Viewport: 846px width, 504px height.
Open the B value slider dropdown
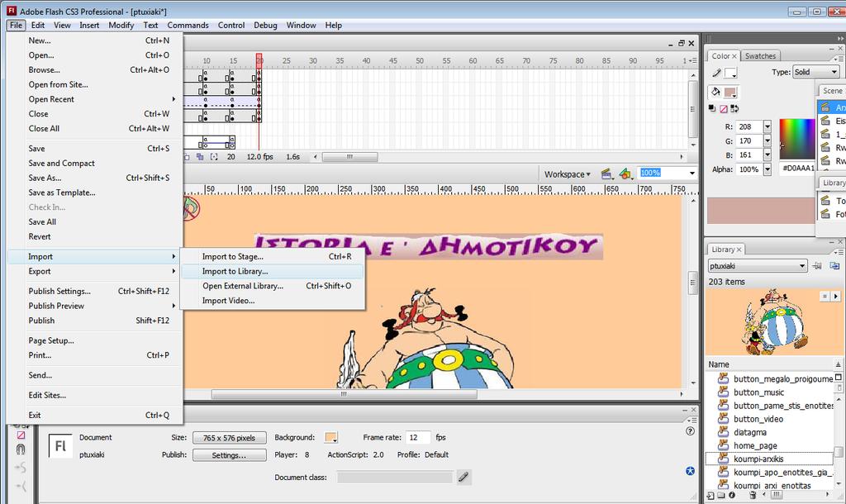click(768, 155)
